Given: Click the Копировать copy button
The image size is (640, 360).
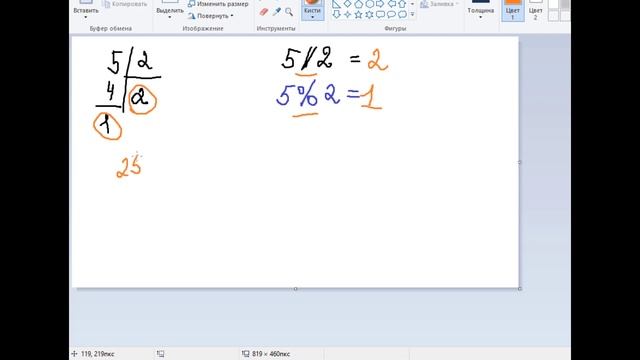Looking at the screenshot, I should 125,4.
